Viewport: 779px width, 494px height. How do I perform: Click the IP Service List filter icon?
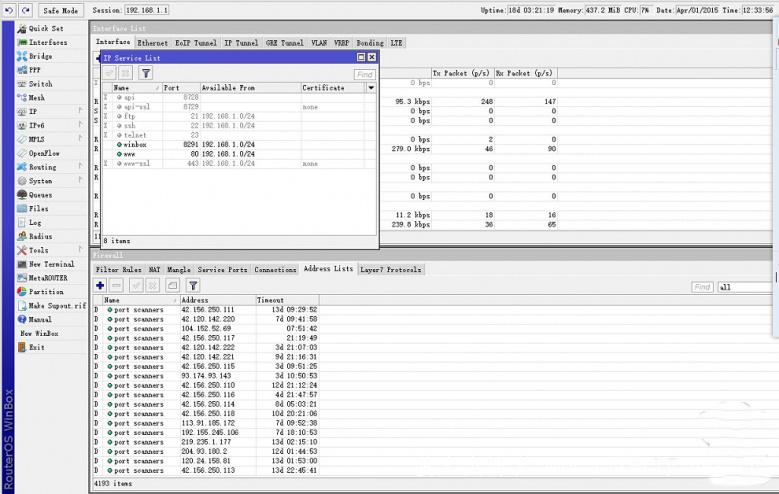pyautogui.click(x=146, y=74)
